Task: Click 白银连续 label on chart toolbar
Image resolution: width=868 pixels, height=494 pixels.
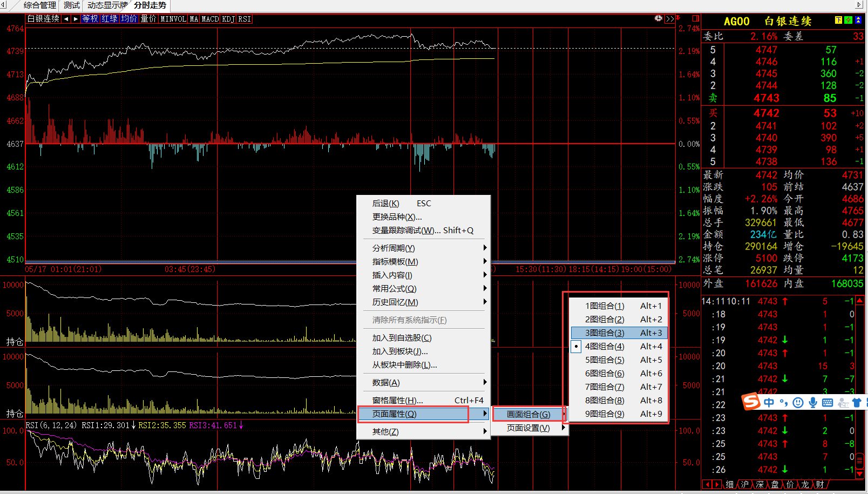Action: click(x=43, y=19)
